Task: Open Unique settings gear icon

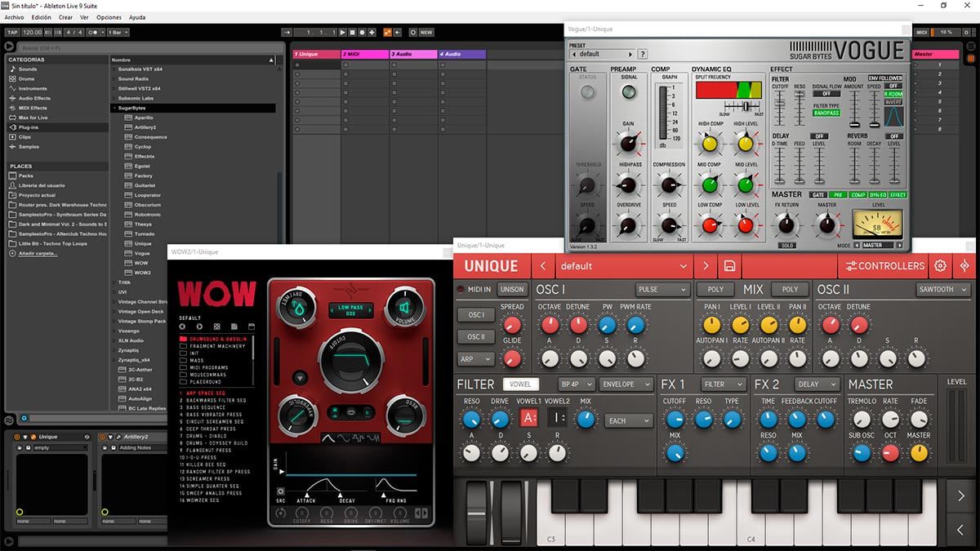Action: (x=940, y=266)
